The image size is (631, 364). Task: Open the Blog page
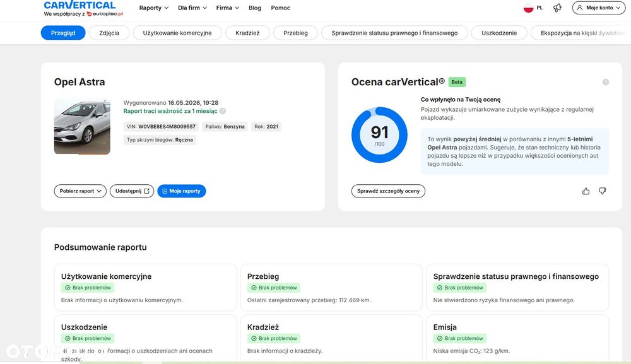point(255,8)
